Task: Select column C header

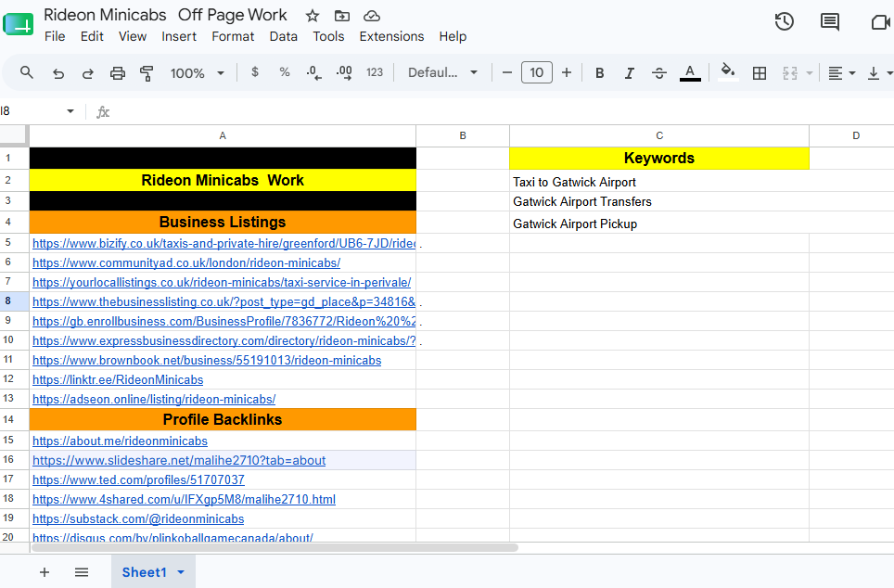Action: [659, 135]
